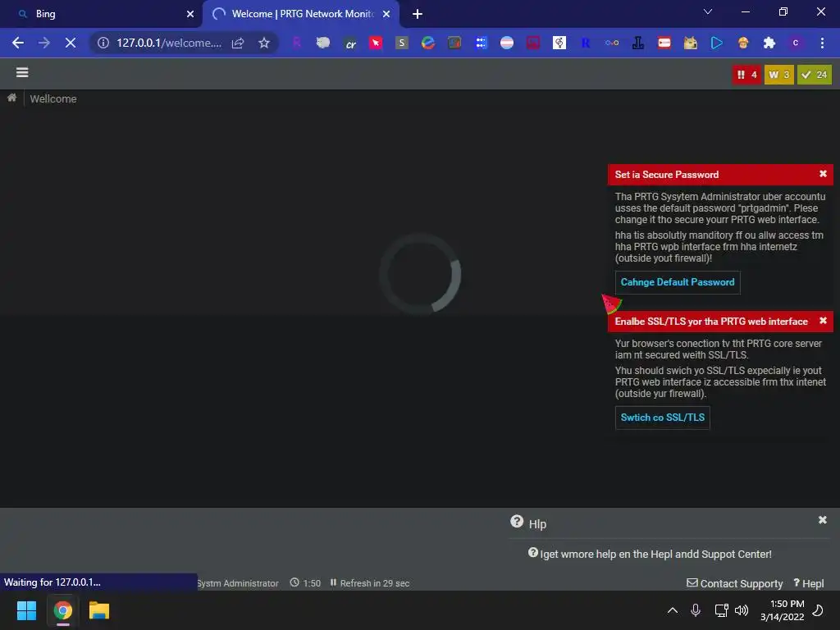Show the 4 red alarm sensors
Viewport: 840px width, 630px height.
point(746,75)
